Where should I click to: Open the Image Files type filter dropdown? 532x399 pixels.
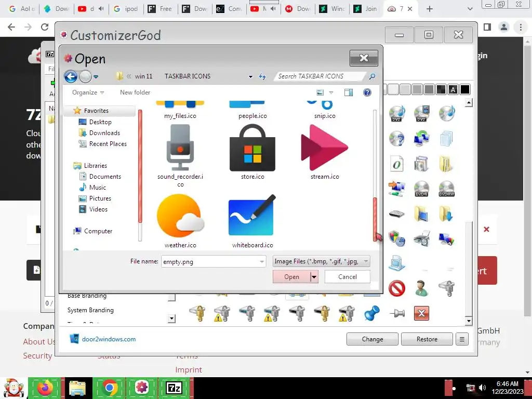pos(321,261)
